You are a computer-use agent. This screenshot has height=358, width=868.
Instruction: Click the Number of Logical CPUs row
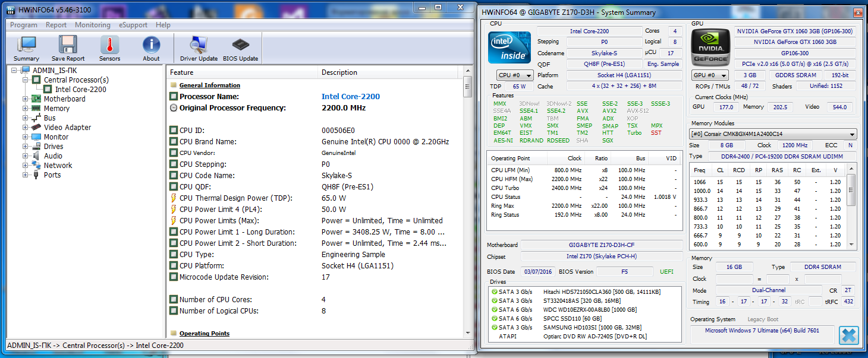point(315,311)
